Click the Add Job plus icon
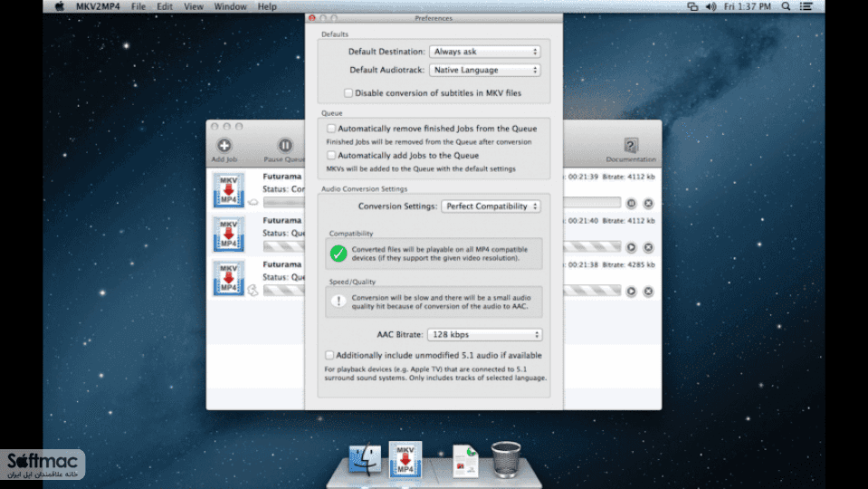The image size is (868, 489). pyautogui.click(x=224, y=146)
